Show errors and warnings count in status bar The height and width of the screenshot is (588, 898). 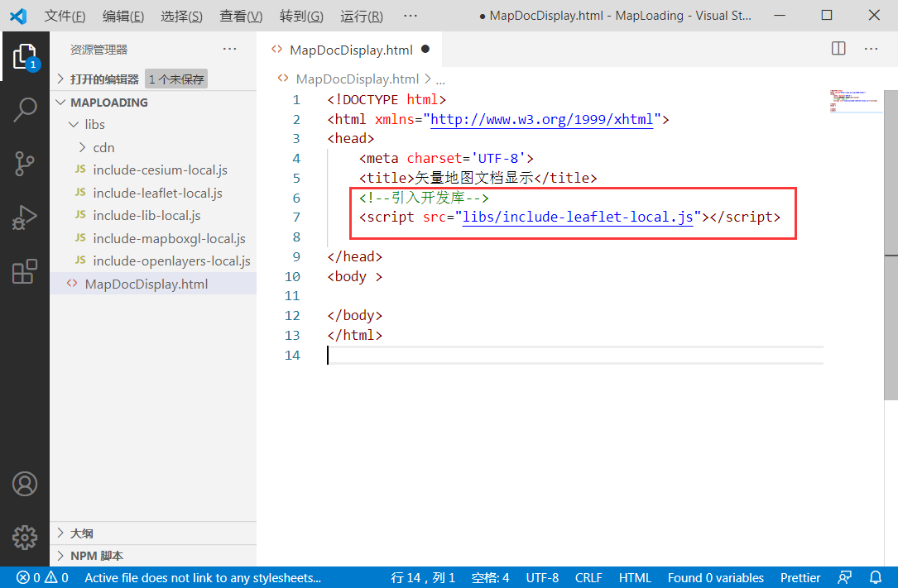click(42, 578)
